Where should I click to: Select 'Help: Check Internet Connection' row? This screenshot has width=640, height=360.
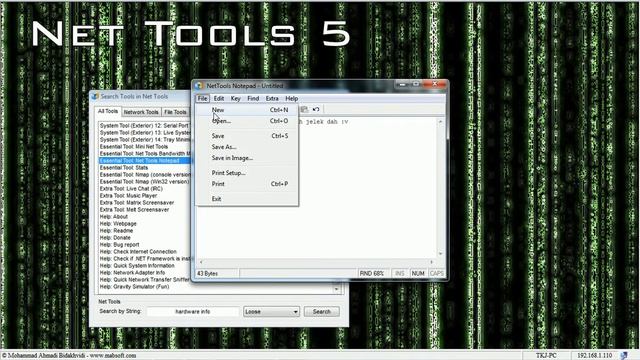tap(144, 251)
